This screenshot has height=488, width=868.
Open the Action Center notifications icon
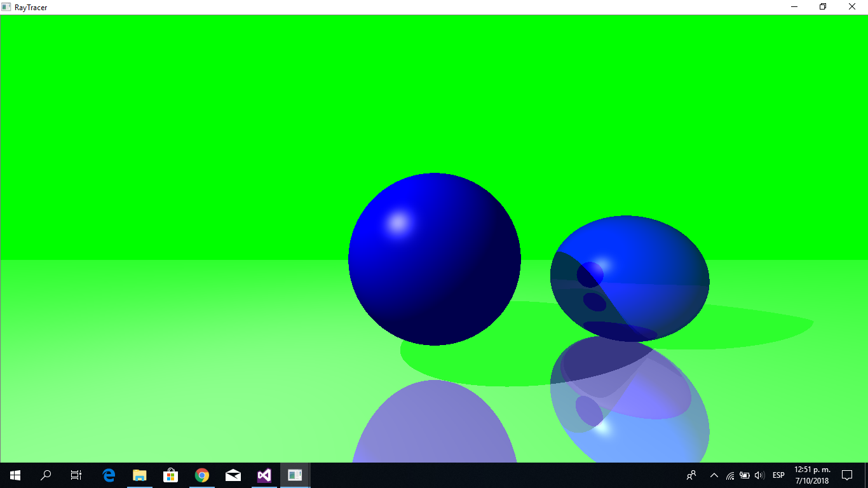point(847,475)
